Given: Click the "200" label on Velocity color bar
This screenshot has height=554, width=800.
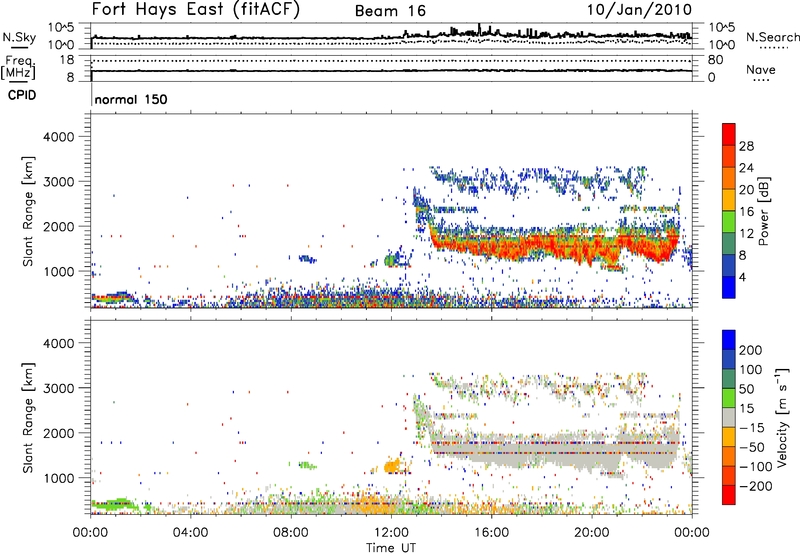Looking at the screenshot, I should (x=751, y=350).
